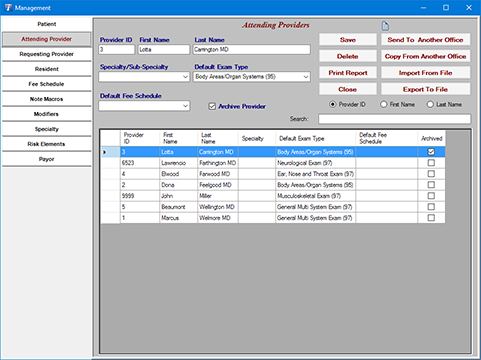This screenshot has height=360, width=481.
Task: Select the First Name search radio button
Action: click(384, 104)
